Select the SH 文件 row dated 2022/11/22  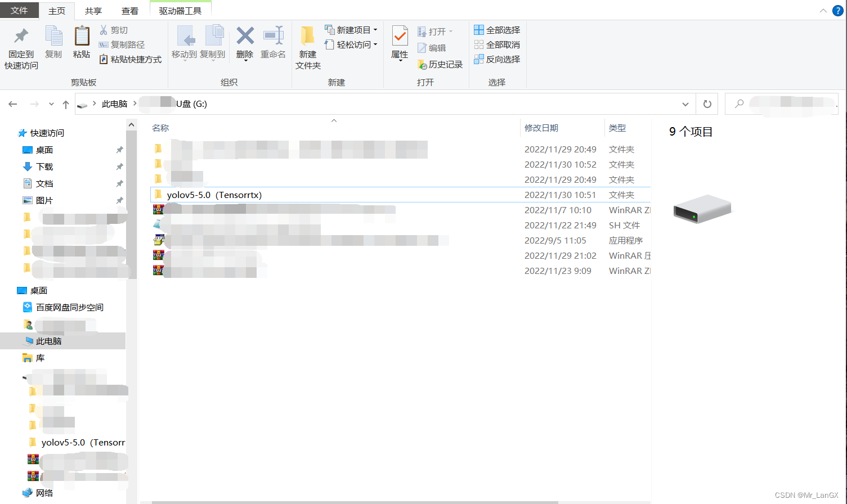pyautogui.click(x=400, y=225)
